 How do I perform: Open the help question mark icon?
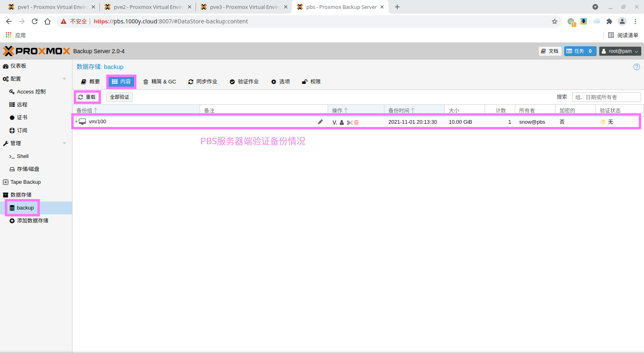pos(636,67)
